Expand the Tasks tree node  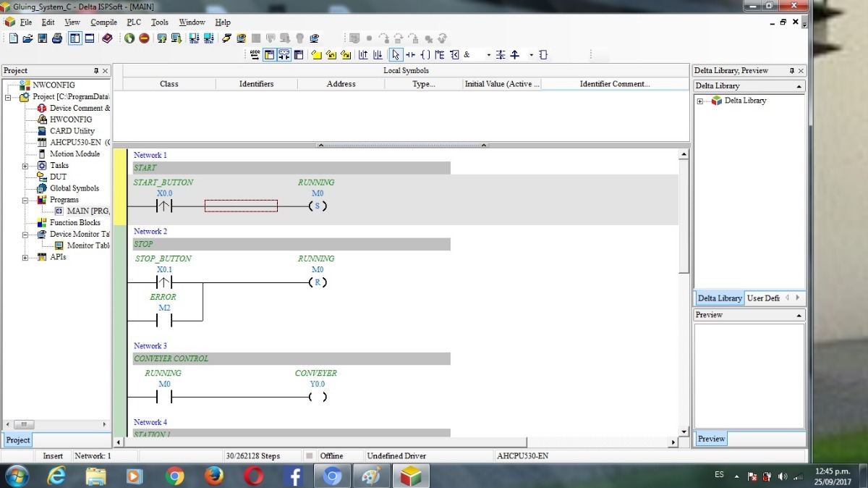coord(25,166)
